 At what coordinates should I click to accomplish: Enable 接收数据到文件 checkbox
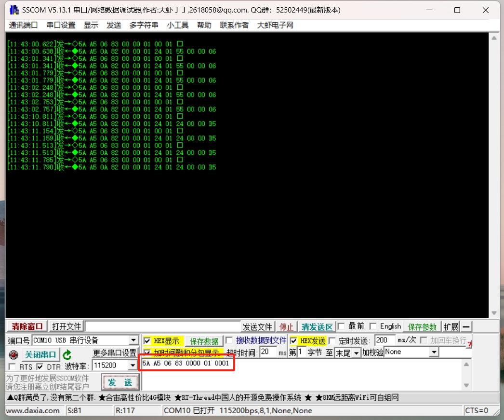pos(229,340)
